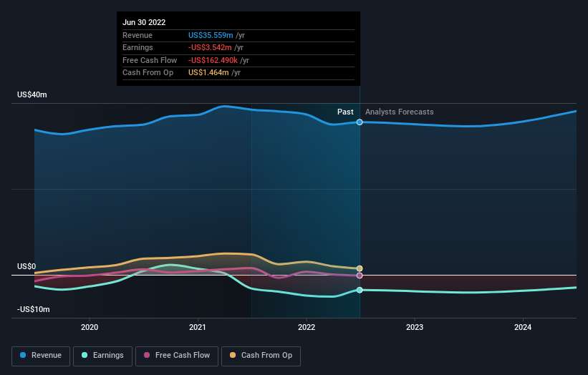Click the Jun 30 2022 tooltip date
The width and height of the screenshot is (588, 375).
tap(144, 22)
